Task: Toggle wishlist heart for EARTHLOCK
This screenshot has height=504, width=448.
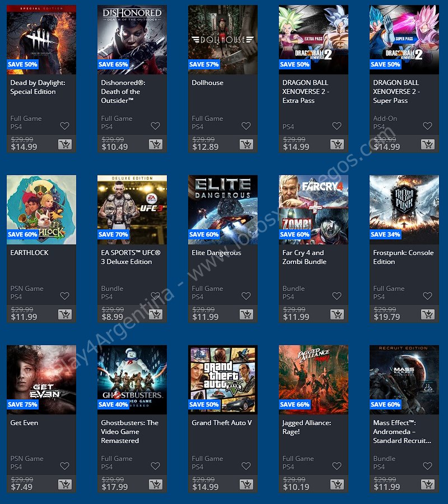Action: (65, 296)
